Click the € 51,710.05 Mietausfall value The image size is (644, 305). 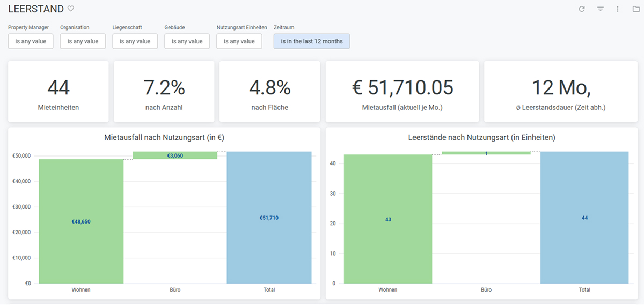click(x=402, y=87)
